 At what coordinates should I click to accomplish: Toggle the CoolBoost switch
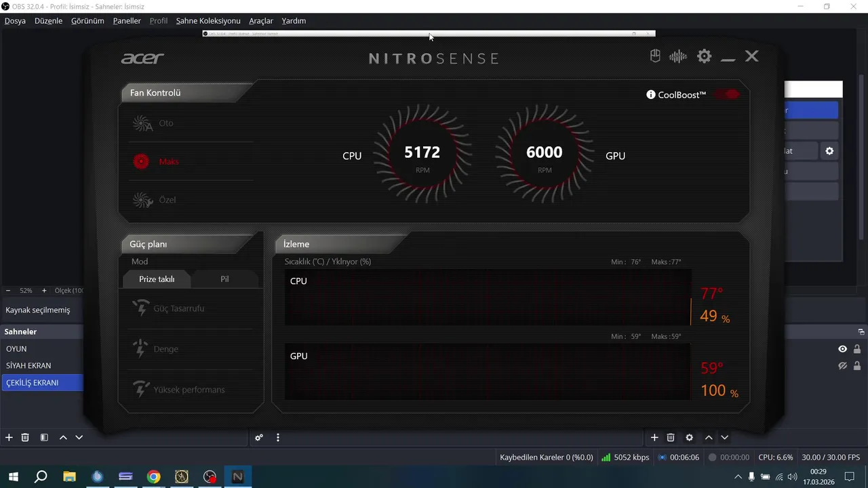726,94
